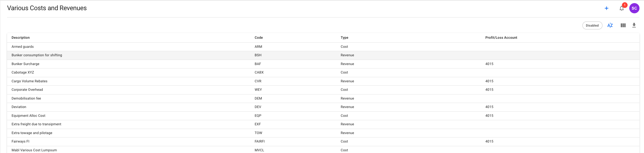Open the Cargo Volume Rebates entry

pyautogui.click(x=29, y=81)
